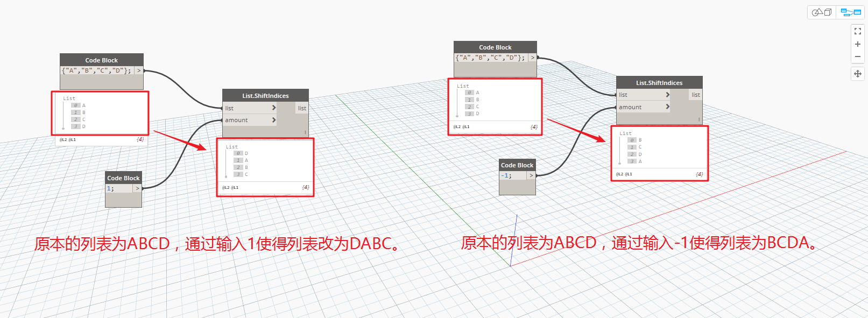
Task: Click list output port on left List.ShiftIndices
Action: click(302, 108)
